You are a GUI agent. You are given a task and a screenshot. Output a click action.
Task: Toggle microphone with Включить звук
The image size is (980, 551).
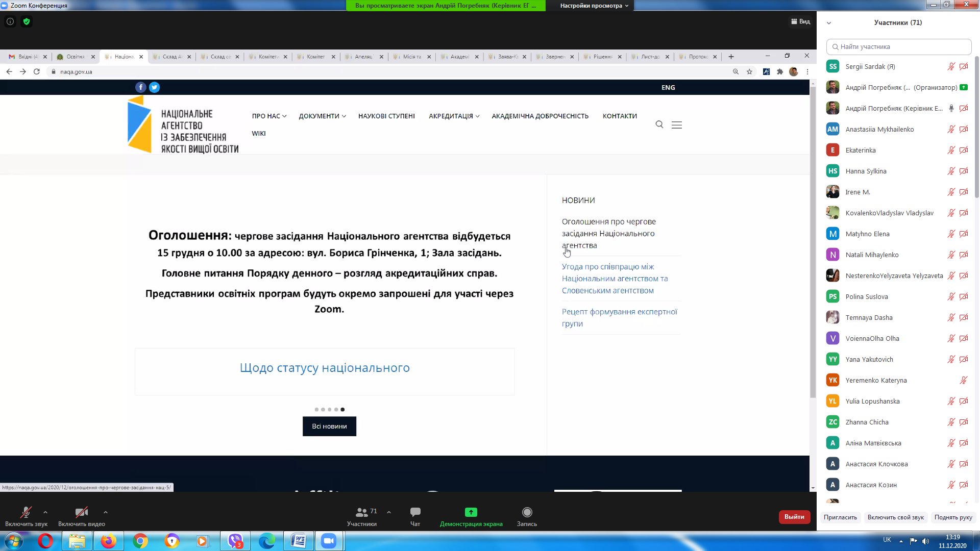[26, 516]
